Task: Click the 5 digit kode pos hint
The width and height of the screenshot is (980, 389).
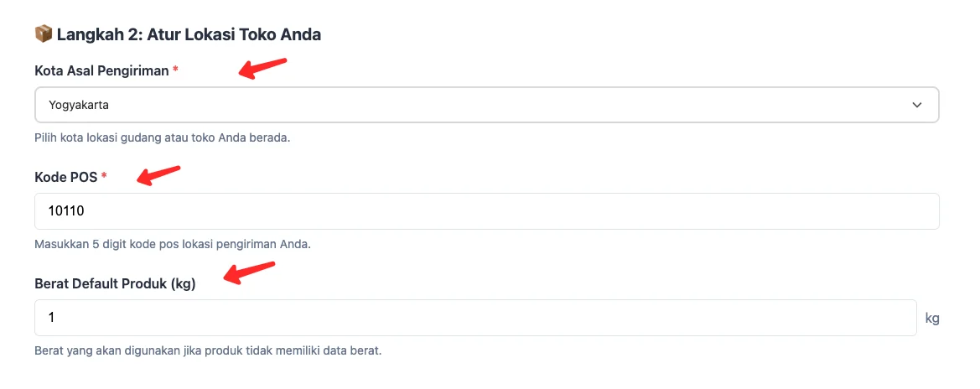Action: click(173, 244)
